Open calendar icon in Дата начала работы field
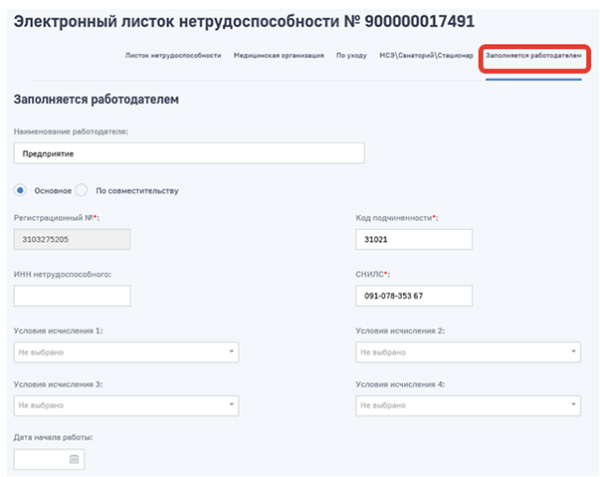The width and height of the screenshot is (600, 477). click(74, 459)
